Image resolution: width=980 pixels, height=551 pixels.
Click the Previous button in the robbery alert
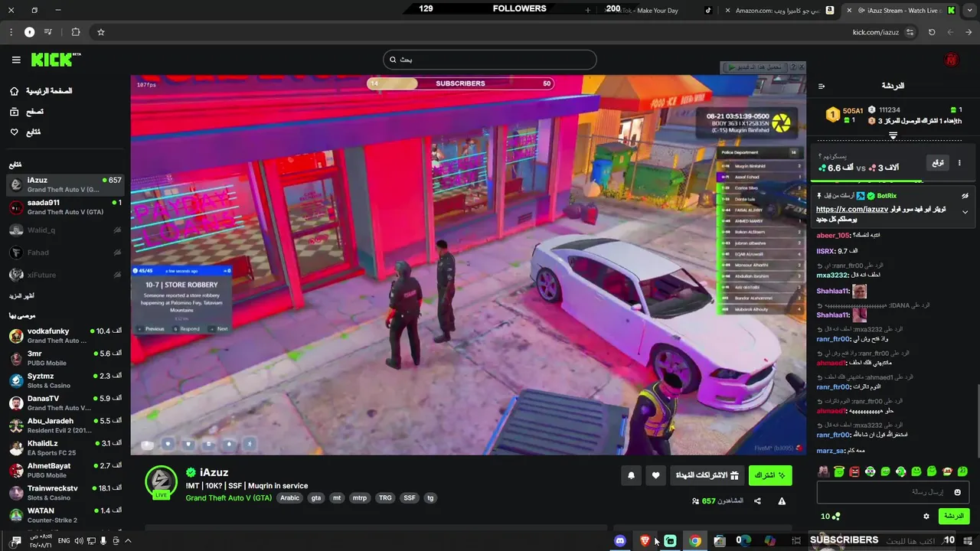click(x=151, y=329)
